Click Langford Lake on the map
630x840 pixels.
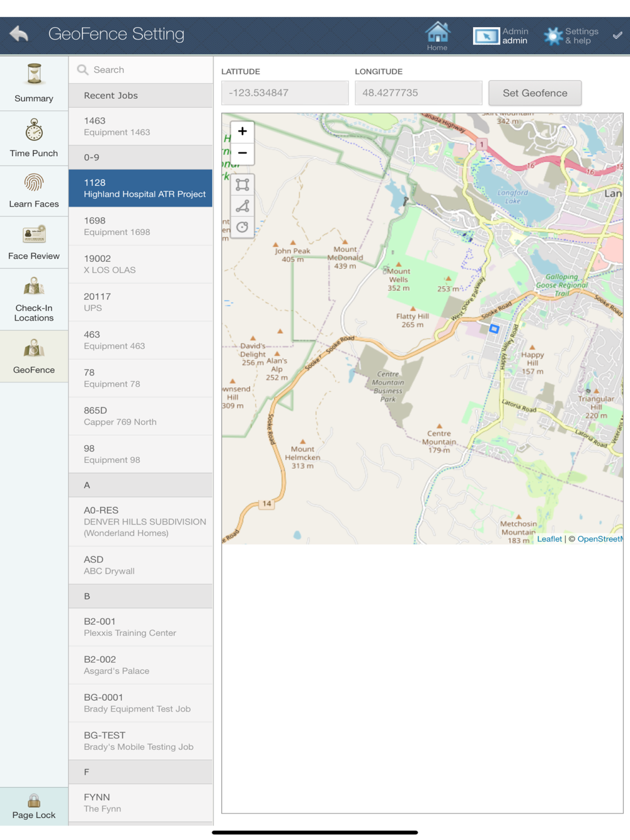click(x=513, y=196)
